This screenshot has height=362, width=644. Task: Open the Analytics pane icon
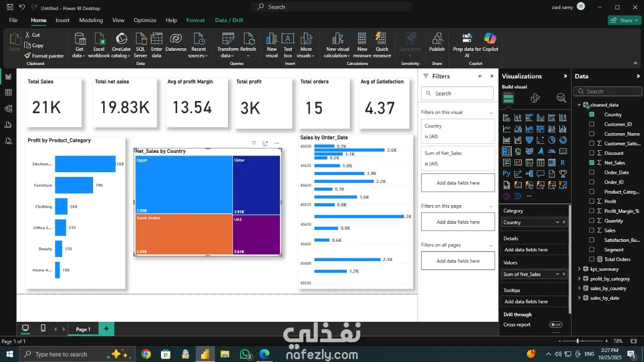click(561, 98)
